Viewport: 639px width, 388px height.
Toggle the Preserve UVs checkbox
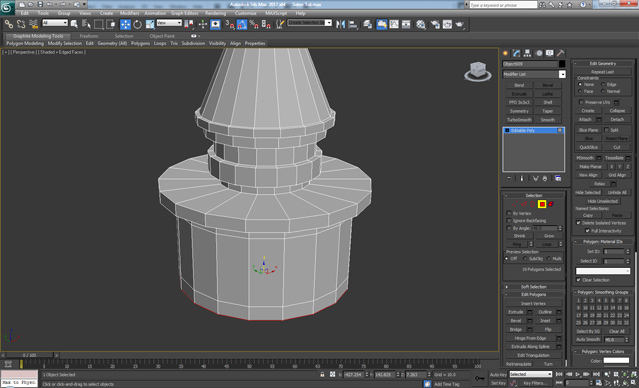[x=581, y=102]
